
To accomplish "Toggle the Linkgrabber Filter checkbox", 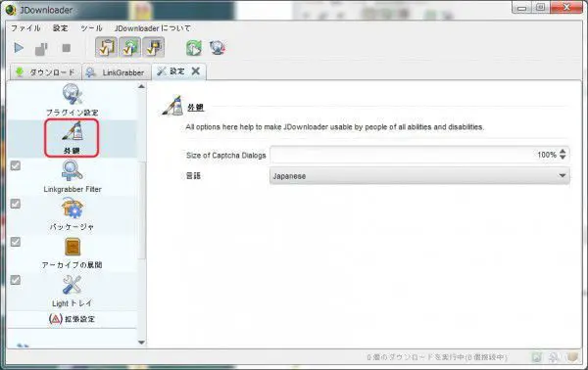I will tap(16, 165).
